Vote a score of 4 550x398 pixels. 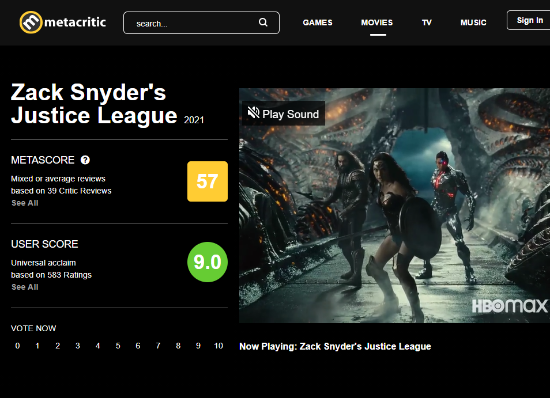coord(98,346)
